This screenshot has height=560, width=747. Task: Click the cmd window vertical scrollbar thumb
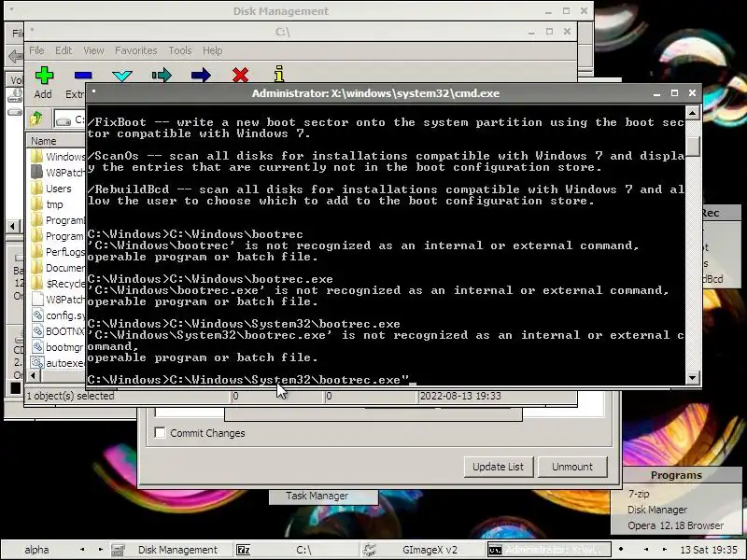[x=692, y=145]
